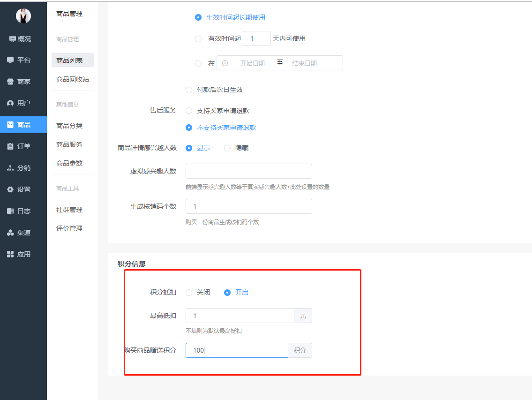Open the 设置 settings menu
The width and height of the screenshot is (532, 400).
[x=23, y=189]
